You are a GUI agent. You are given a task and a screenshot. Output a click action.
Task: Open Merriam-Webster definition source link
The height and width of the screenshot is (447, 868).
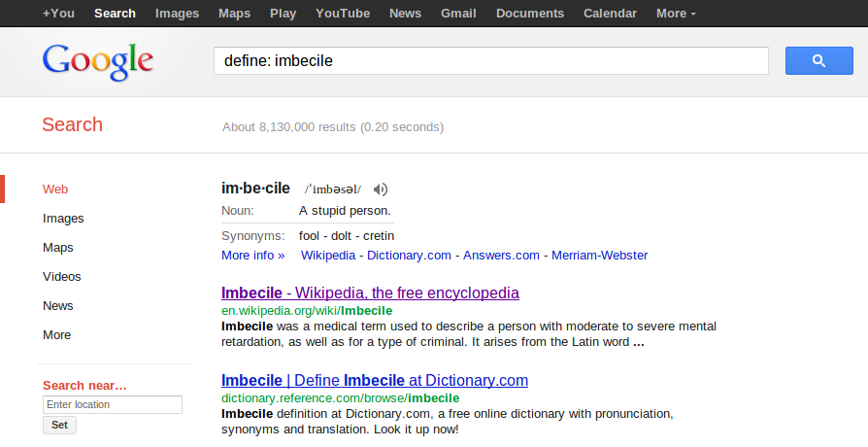click(x=599, y=256)
